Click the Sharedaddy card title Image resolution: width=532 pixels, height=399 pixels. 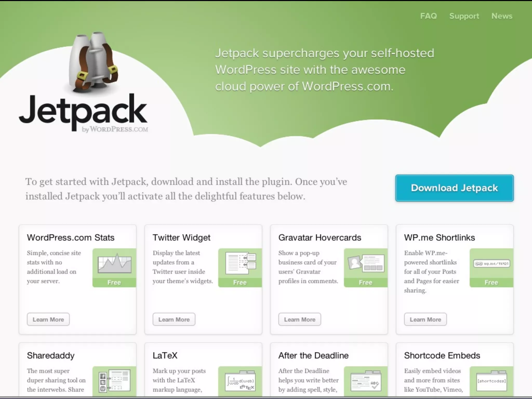[x=51, y=355]
